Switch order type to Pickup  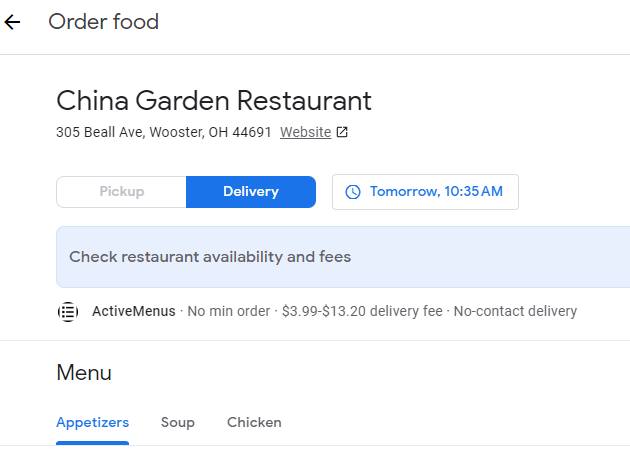(x=121, y=192)
